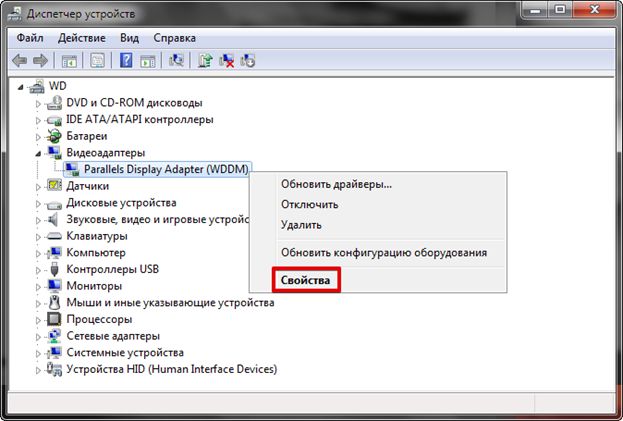Image resolution: width=623 pixels, height=421 pixels.
Task: Click the Forward arrow toolbar icon
Action: [40, 61]
